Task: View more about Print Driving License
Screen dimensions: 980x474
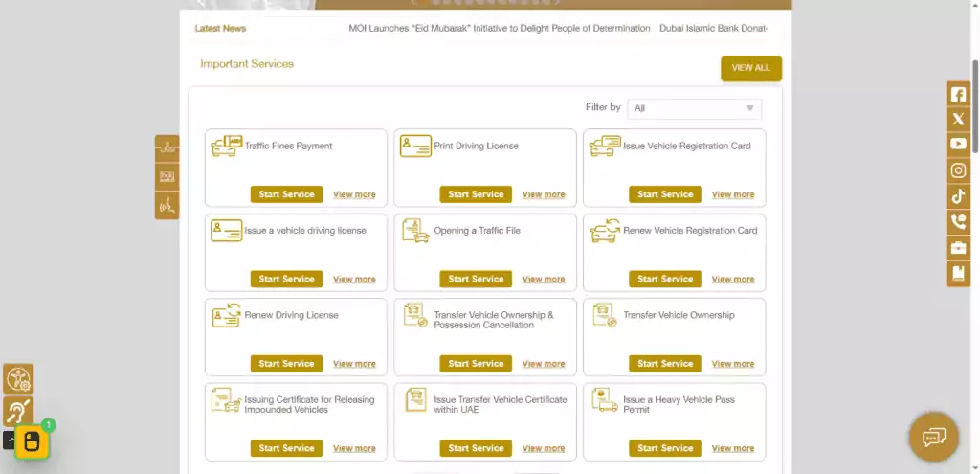Action: [x=544, y=194]
